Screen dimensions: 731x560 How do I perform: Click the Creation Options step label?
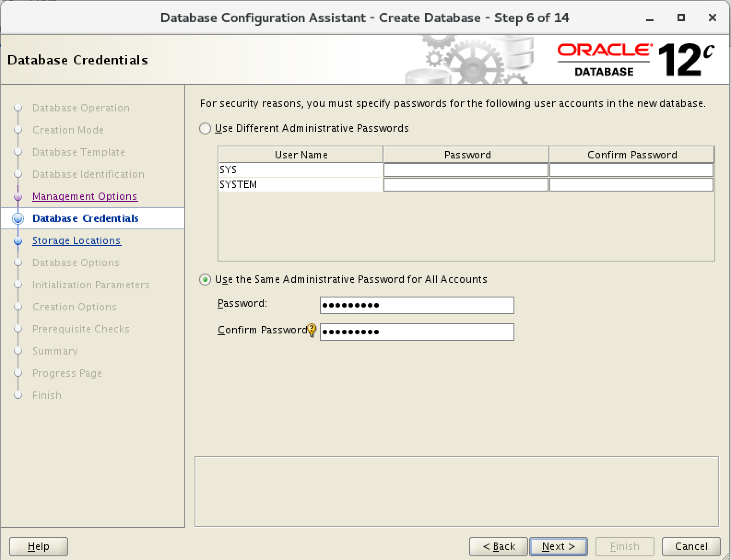[75, 307]
